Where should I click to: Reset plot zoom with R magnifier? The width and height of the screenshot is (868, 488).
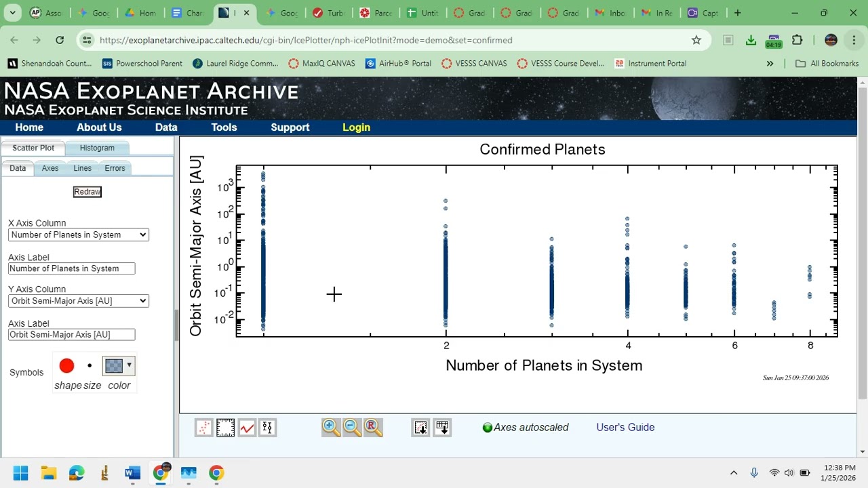pyautogui.click(x=373, y=428)
